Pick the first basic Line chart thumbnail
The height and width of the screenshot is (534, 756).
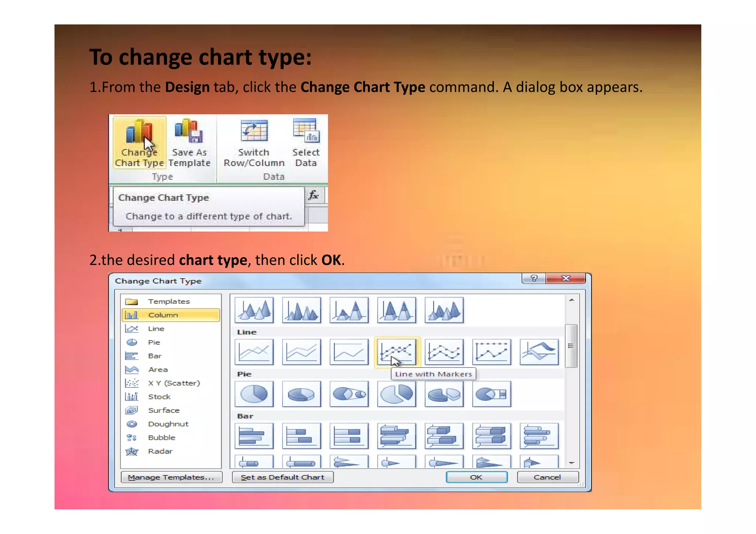(254, 352)
